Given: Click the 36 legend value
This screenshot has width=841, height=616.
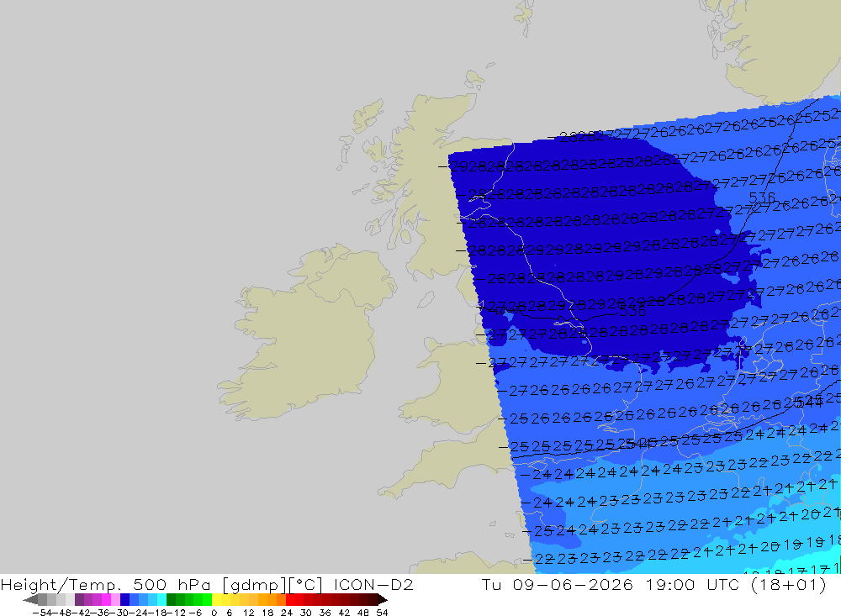Looking at the screenshot, I should 325,613.
